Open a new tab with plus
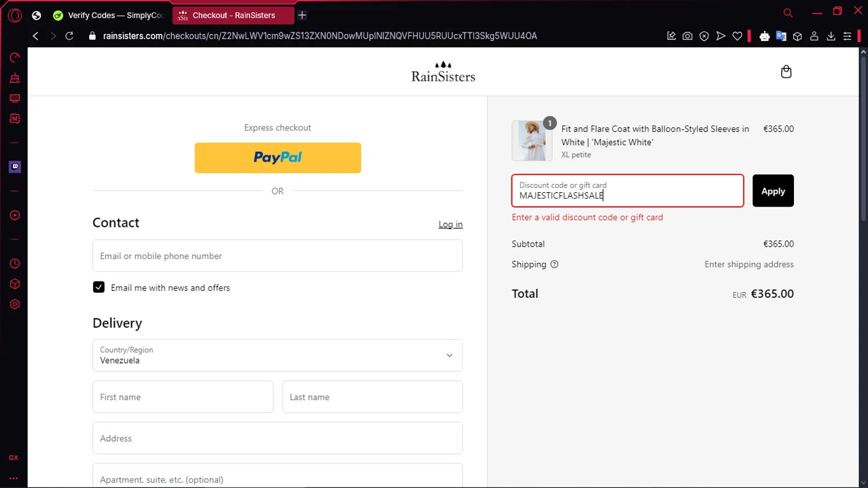The height and width of the screenshot is (488, 868). coord(302,15)
